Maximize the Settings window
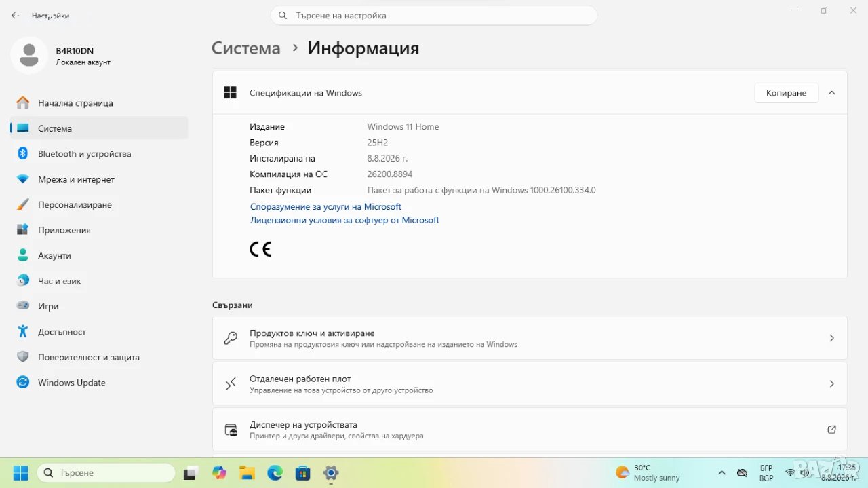 pos(824,10)
